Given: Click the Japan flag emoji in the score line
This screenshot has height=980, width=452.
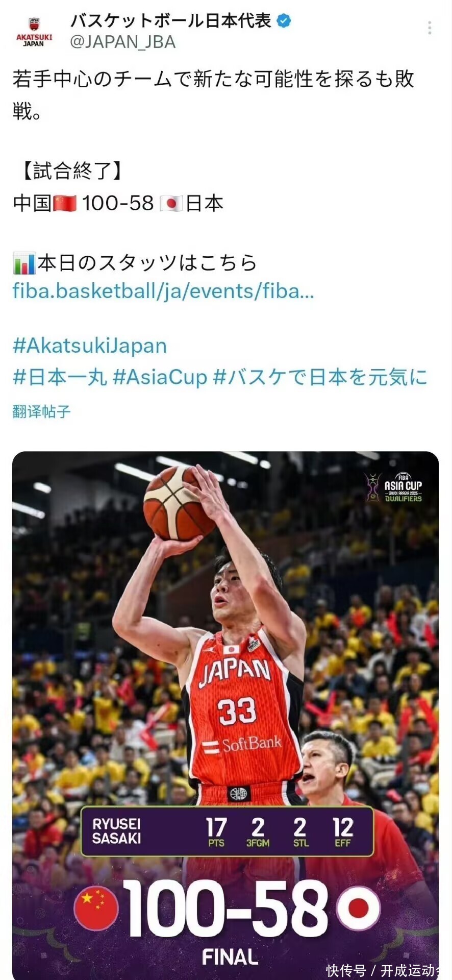Looking at the screenshot, I should [171, 204].
